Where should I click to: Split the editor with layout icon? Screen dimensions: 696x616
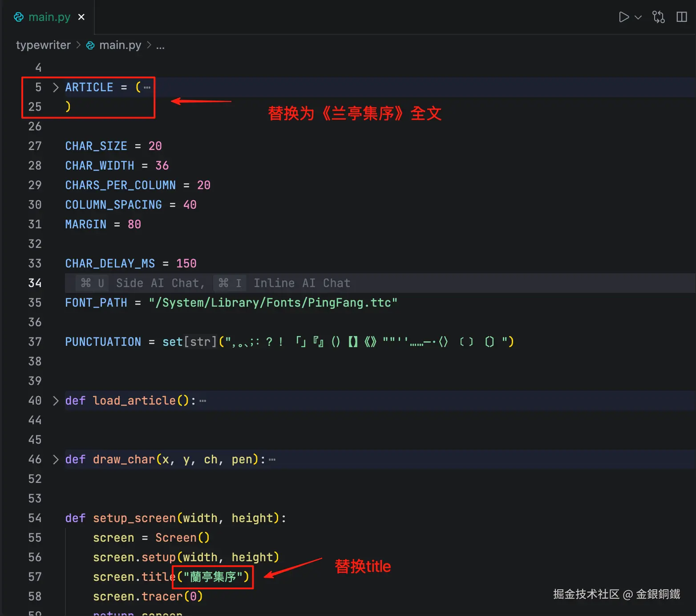(682, 17)
